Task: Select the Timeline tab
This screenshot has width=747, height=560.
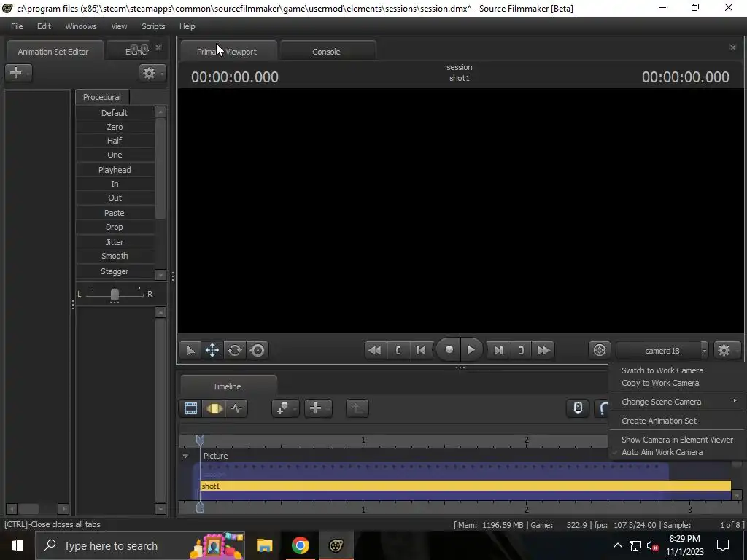Action: [x=228, y=386]
